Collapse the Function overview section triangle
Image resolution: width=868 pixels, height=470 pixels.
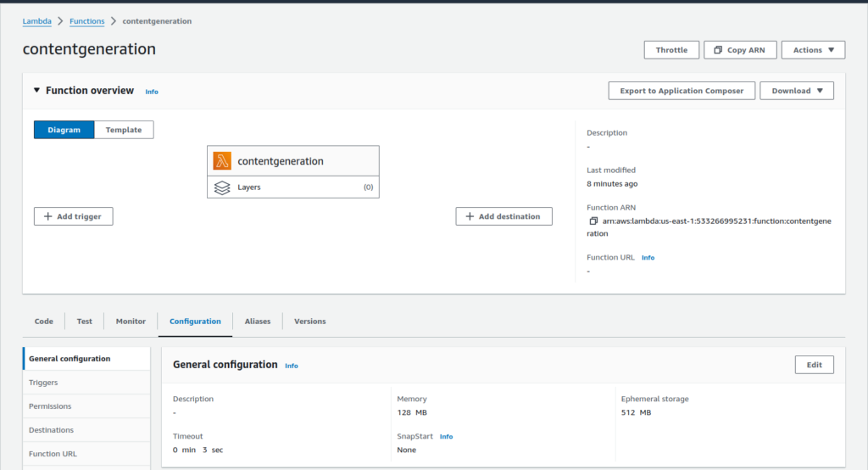coord(36,90)
